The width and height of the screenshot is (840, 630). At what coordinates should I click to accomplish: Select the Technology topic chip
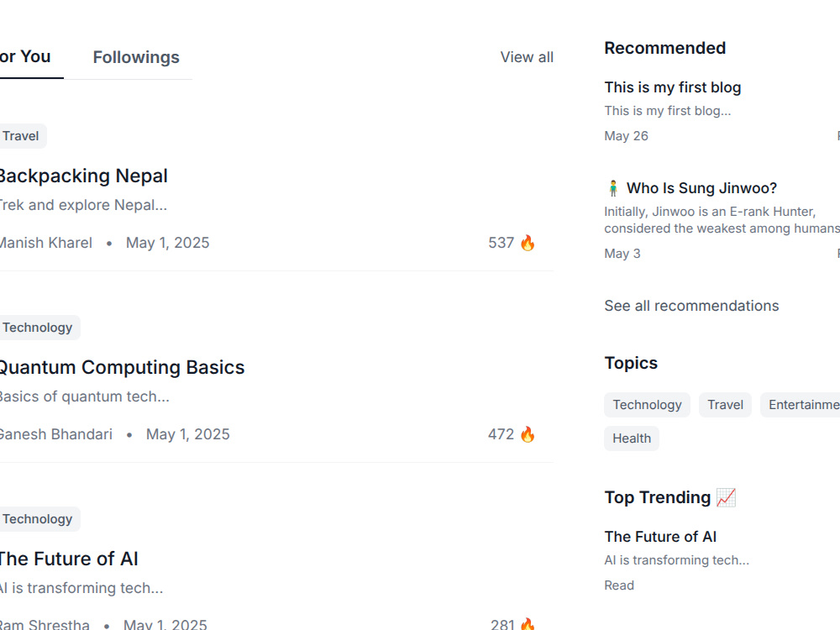[x=647, y=405]
